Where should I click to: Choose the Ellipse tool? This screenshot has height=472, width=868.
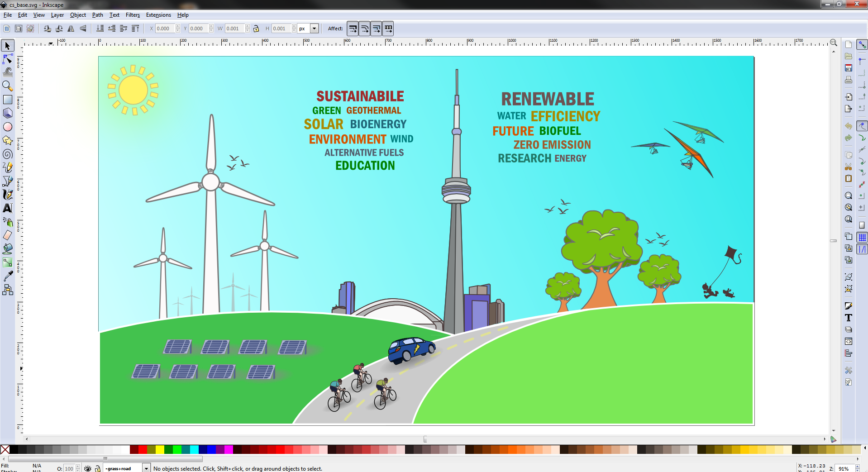(8, 127)
